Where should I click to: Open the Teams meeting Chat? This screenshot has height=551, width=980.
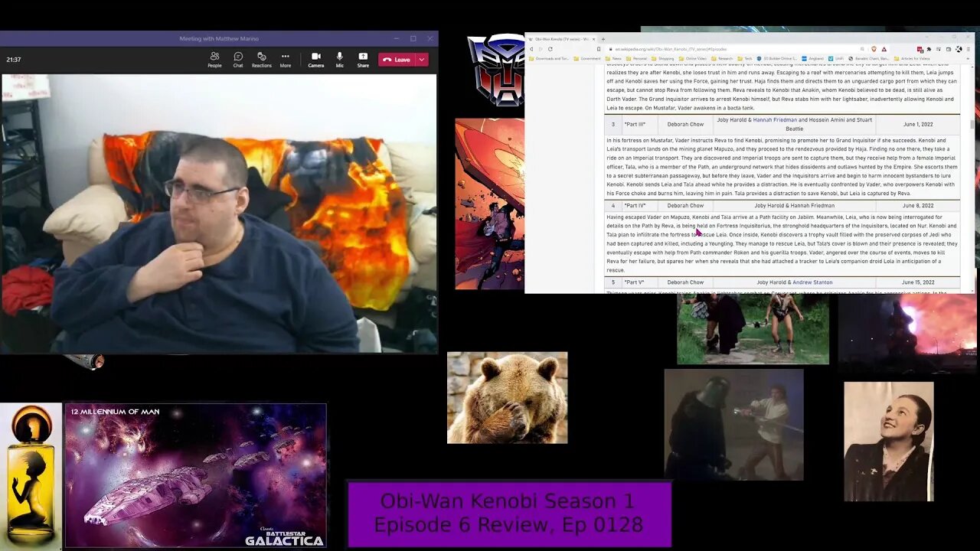coord(238,60)
